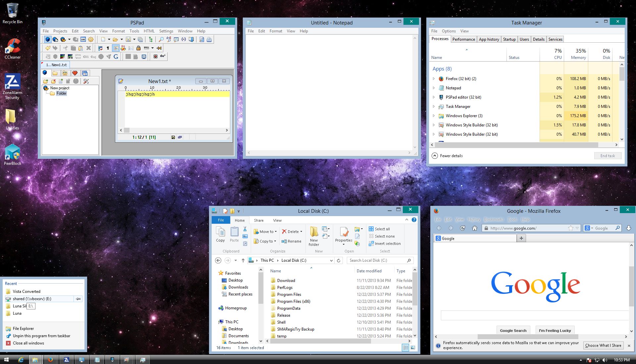Click the SPELL check icon in PSPad
Image resolution: width=636 pixels, height=364 pixels.
146,48
